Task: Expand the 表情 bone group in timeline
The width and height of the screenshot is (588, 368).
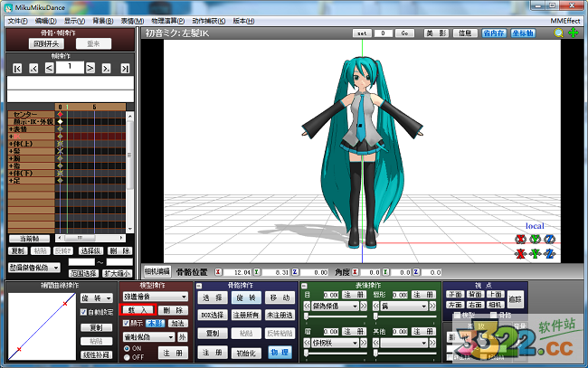Action: [11, 129]
